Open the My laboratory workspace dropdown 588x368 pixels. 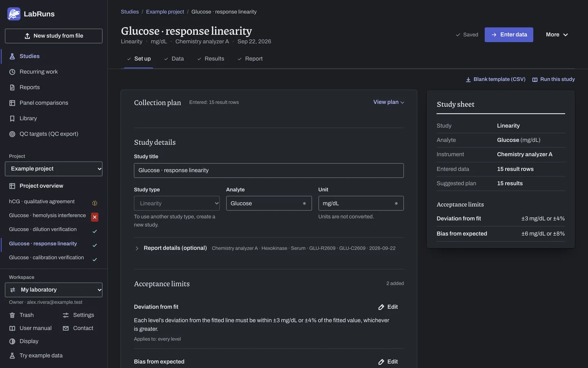53,290
